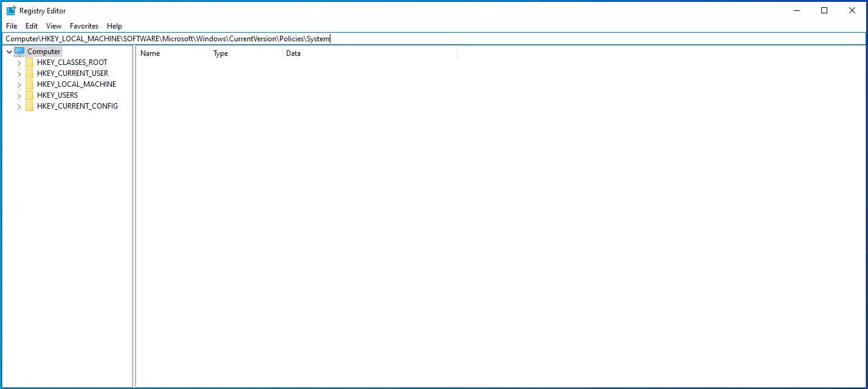
Task: Click the HKEY_CLASSES_ROOT folder icon
Action: [x=30, y=63]
